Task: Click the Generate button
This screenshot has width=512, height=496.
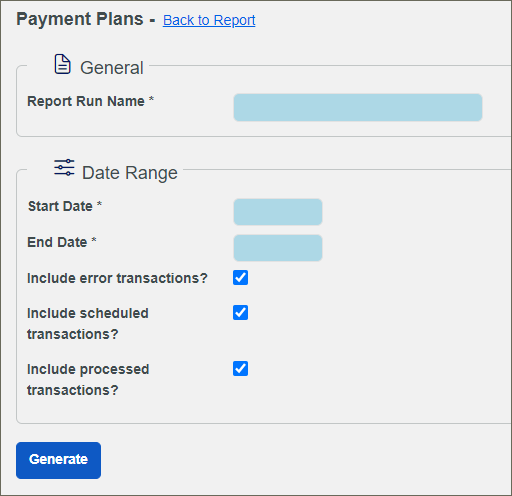Action: pyautogui.click(x=58, y=460)
